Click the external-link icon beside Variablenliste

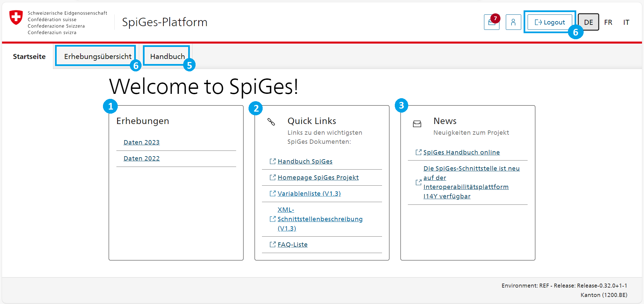pos(273,193)
